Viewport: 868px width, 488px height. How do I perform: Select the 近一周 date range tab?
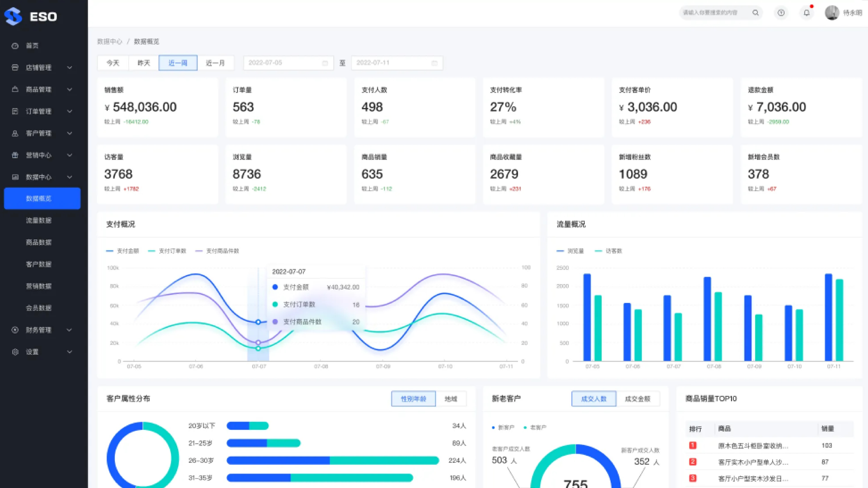click(x=178, y=63)
